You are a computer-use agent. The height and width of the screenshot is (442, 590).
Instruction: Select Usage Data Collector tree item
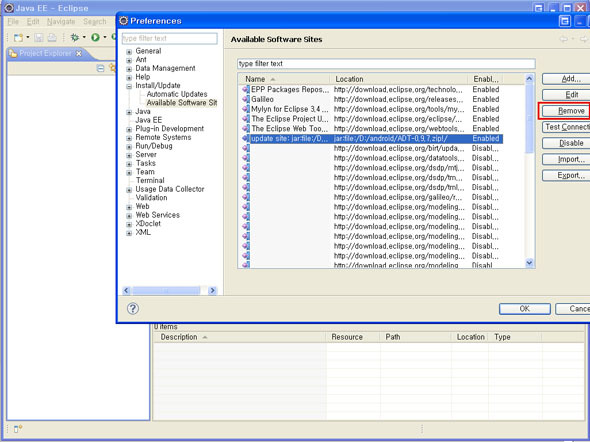[x=170, y=189]
